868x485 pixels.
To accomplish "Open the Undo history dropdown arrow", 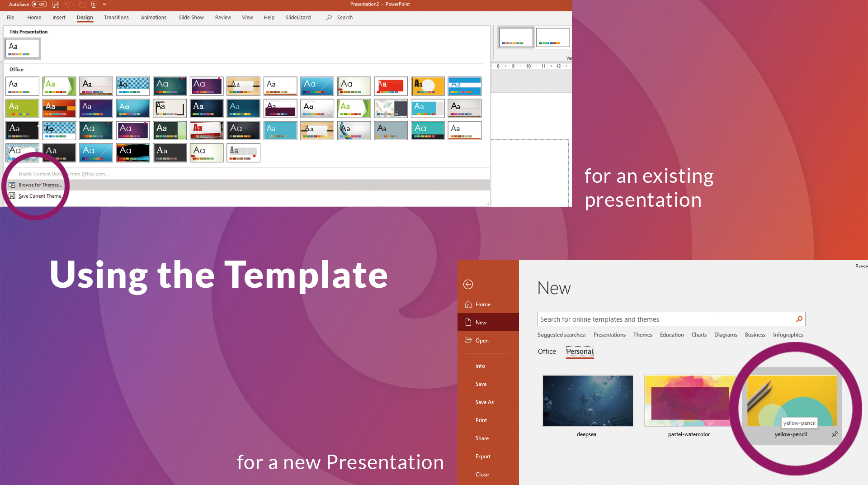I will point(74,5).
